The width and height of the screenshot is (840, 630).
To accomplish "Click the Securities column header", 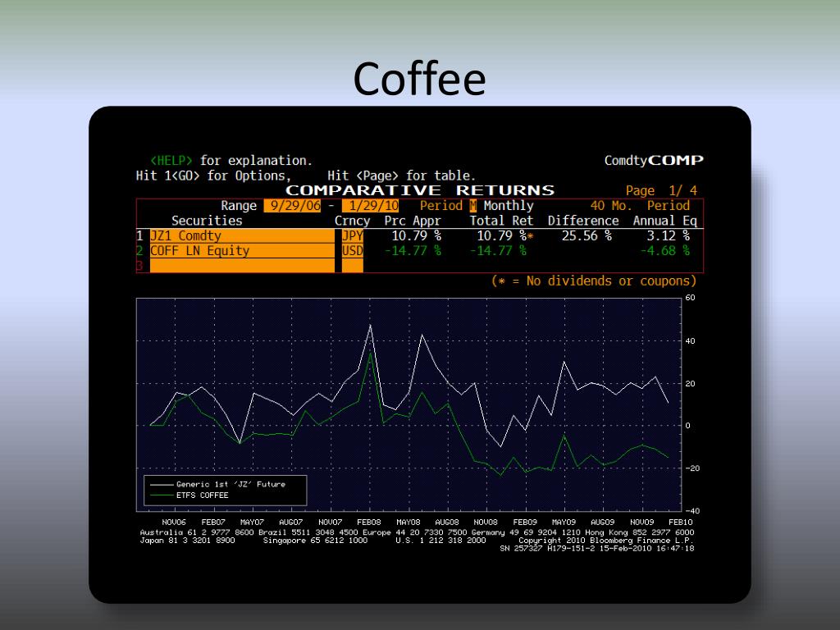I will (207, 221).
